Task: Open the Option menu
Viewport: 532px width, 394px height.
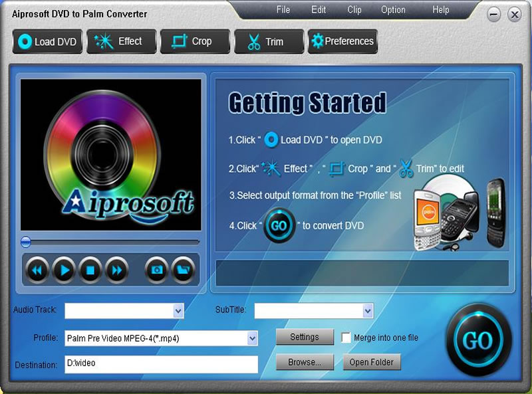Action: click(x=393, y=10)
